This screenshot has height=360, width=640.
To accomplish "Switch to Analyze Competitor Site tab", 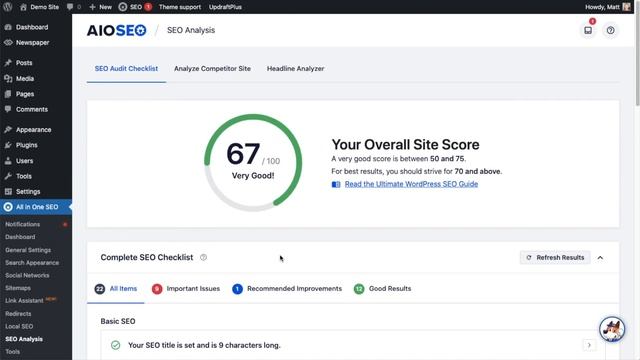I will point(212,69).
